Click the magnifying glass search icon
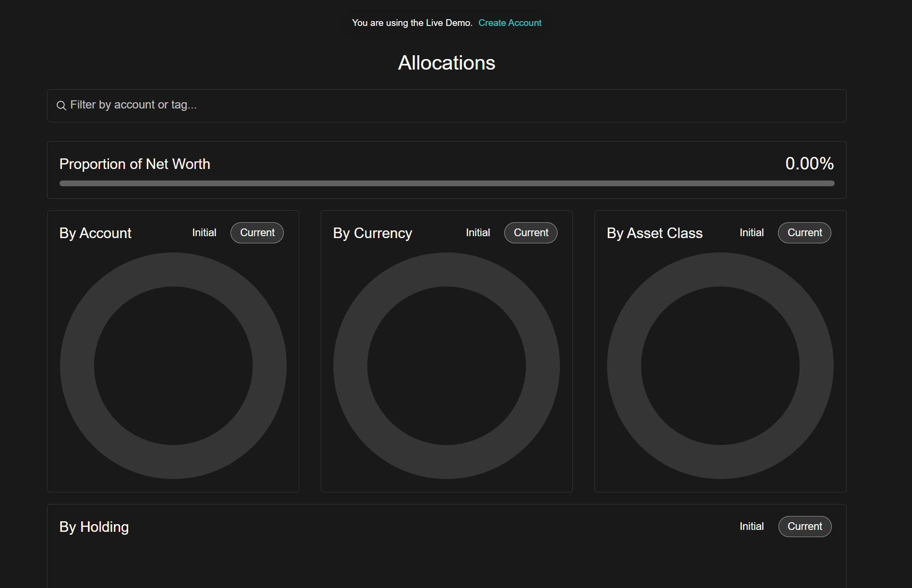Viewport: 912px width, 588px height. pyautogui.click(x=61, y=105)
